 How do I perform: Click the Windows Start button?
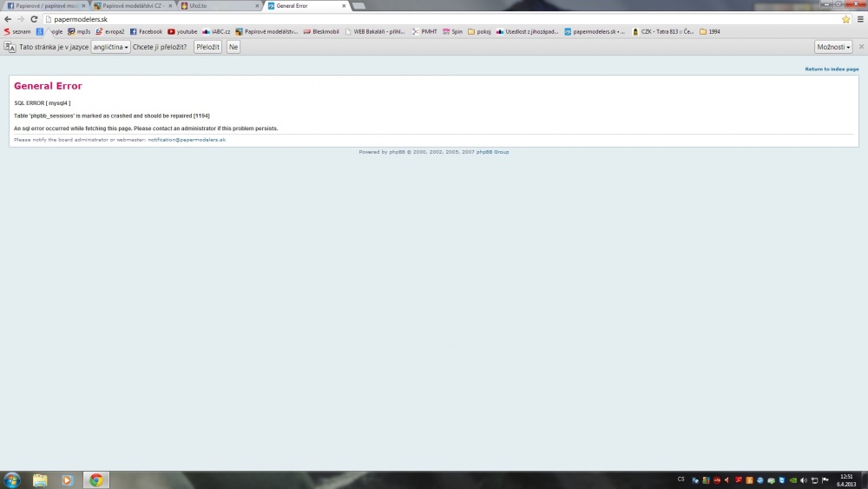(x=11, y=479)
